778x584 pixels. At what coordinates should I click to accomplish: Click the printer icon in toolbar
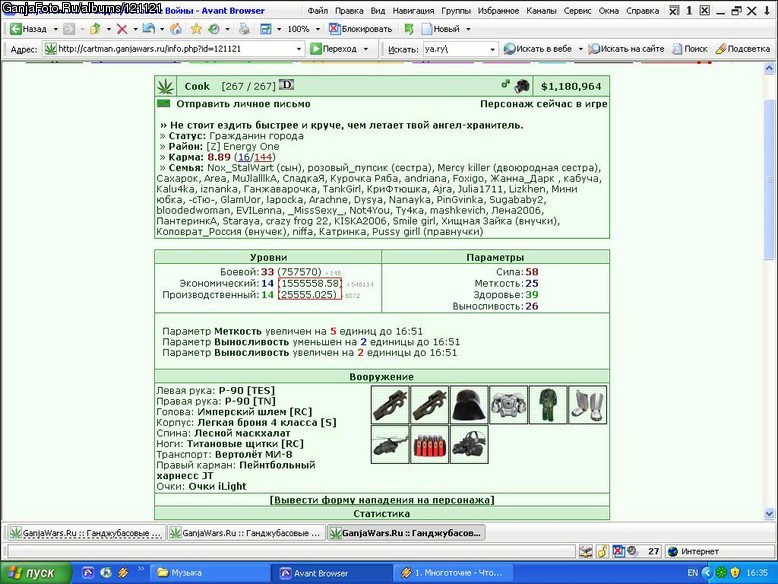point(244,29)
